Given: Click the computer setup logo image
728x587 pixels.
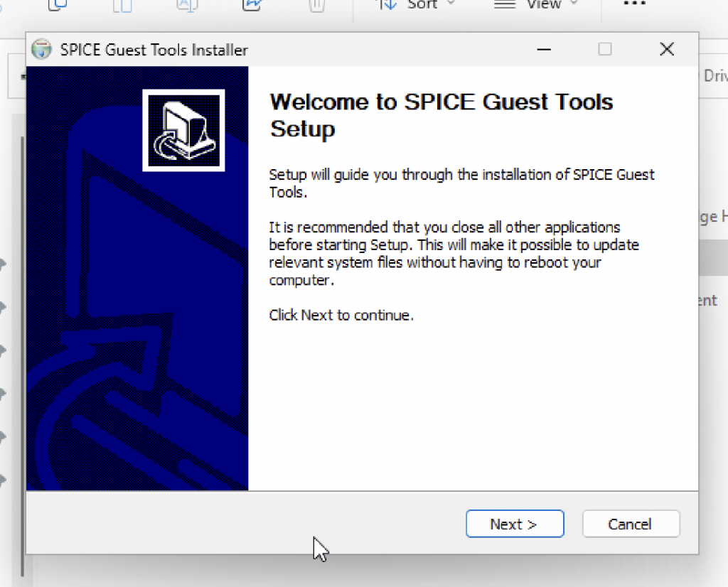Looking at the screenshot, I should [183, 130].
